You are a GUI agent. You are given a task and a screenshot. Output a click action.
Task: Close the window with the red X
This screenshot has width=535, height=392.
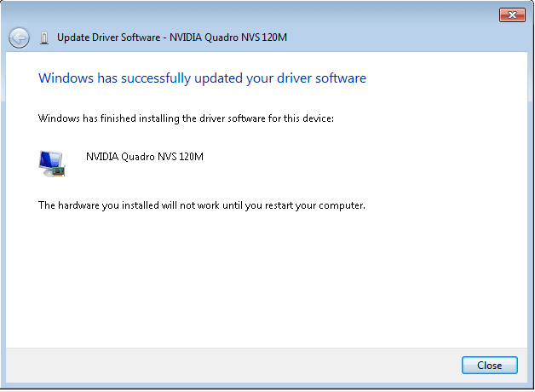512,14
